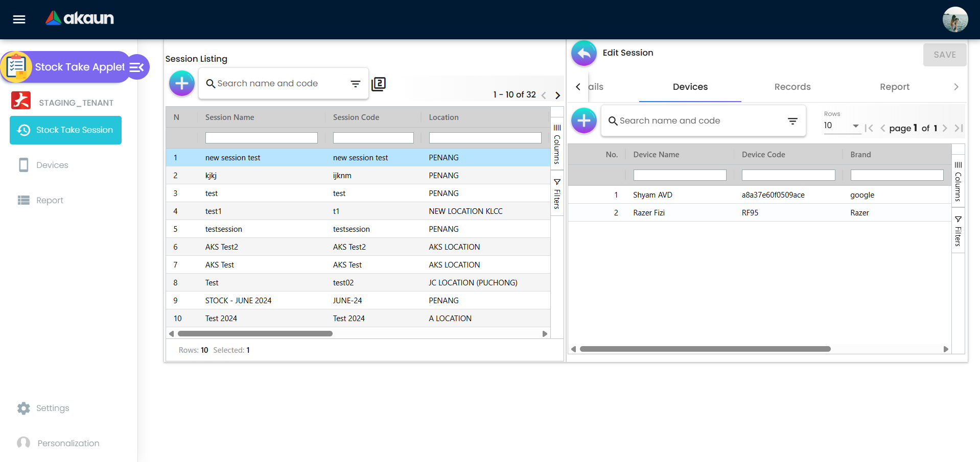Screen dimensions: 980x462
Task: Collapse the Stock Take Applet sidebar
Action: coord(137,67)
